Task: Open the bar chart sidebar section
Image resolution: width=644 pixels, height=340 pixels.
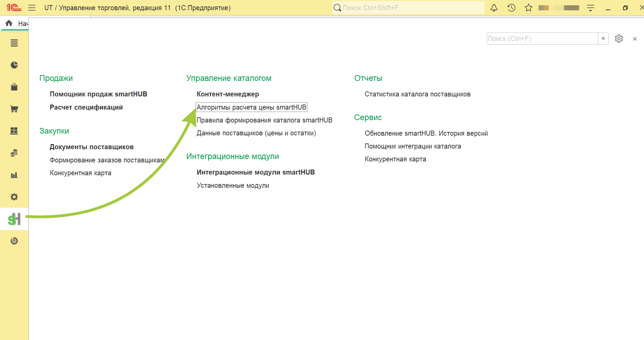Action: click(14, 175)
